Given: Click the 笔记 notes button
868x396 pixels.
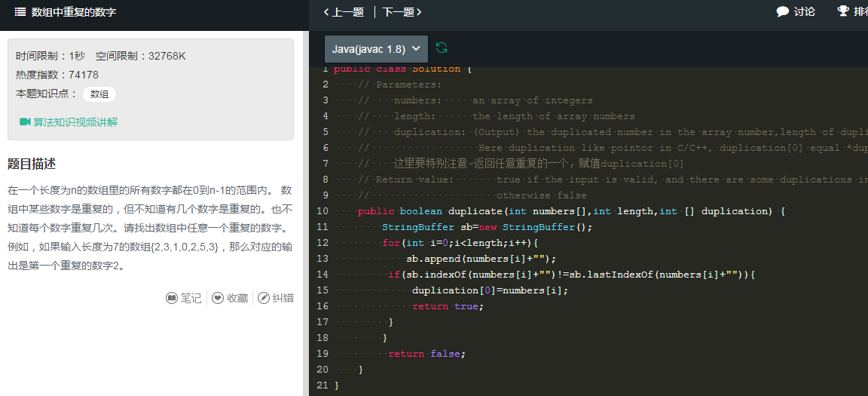Looking at the screenshot, I should tap(184, 298).
